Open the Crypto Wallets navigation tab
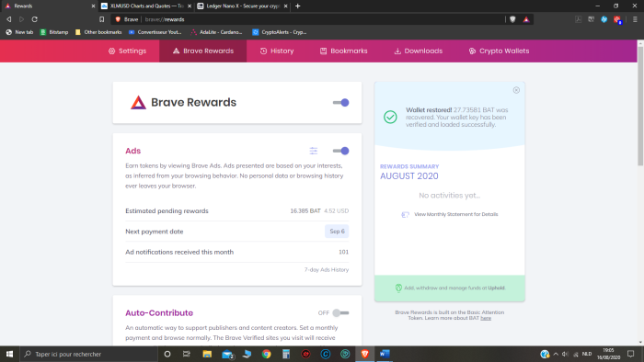Image resolution: width=644 pixels, height=362 pixels. pos(499,51)
